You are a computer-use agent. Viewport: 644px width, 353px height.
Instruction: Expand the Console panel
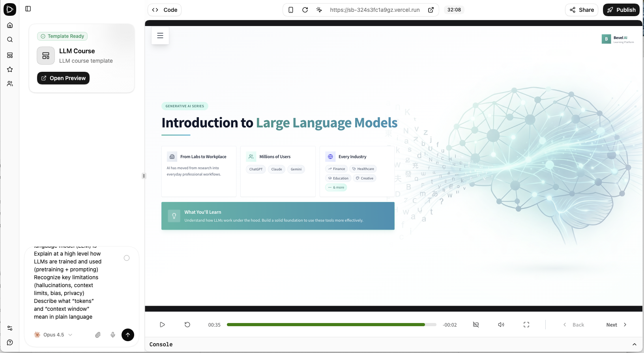tap(635, 344)
